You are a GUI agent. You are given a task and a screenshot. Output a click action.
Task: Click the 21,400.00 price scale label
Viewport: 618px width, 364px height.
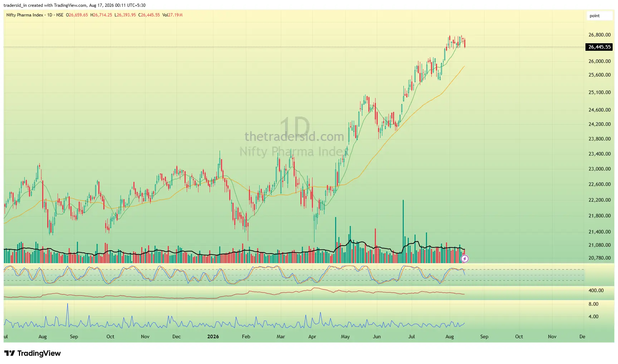(x=599, y=232)
